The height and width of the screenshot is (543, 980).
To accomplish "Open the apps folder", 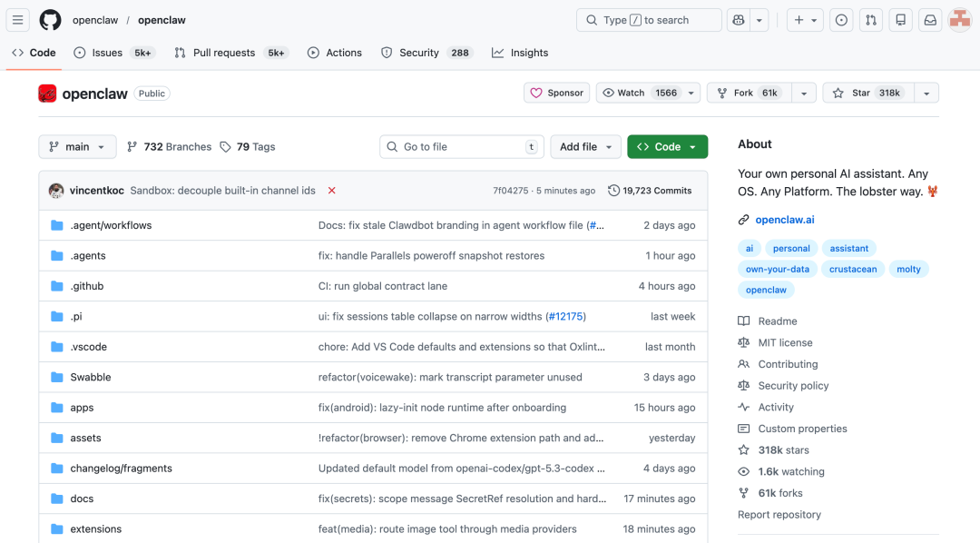I will [82, 407].
